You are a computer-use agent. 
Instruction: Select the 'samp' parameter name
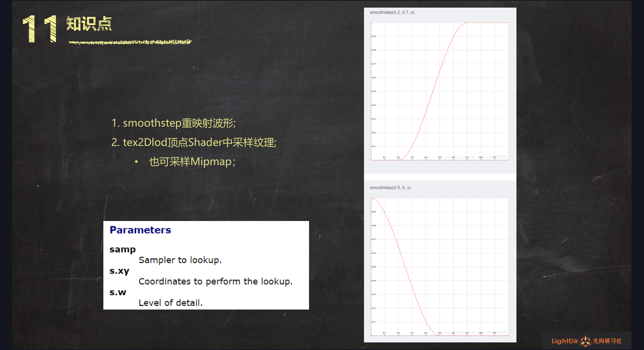pos(122,250)
